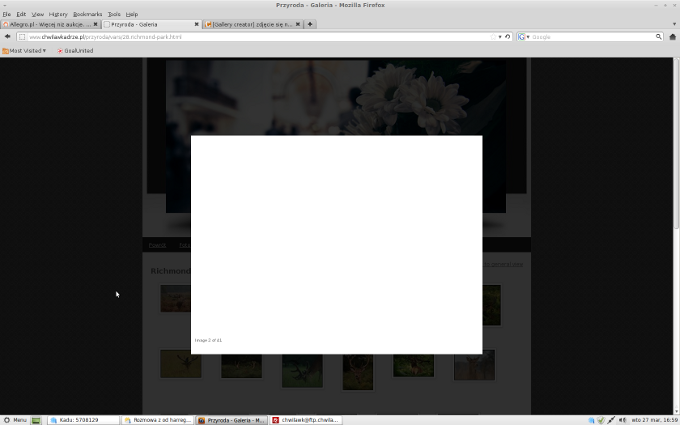Open the system Menu button
Viewport: 680px width, 425px height.
coord(15,420)
